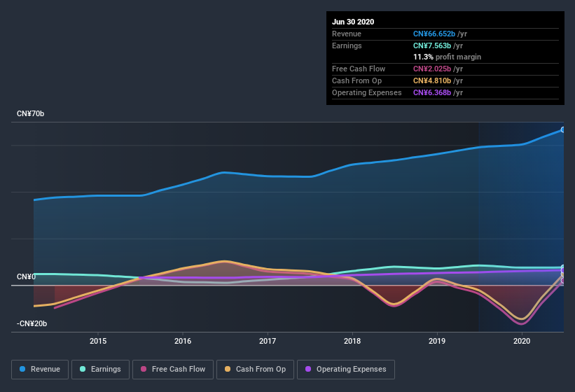The width and height of the screenshot is (575, 392).
Task: Toggle the Earnings series legend button
Action: coord(100,370)
